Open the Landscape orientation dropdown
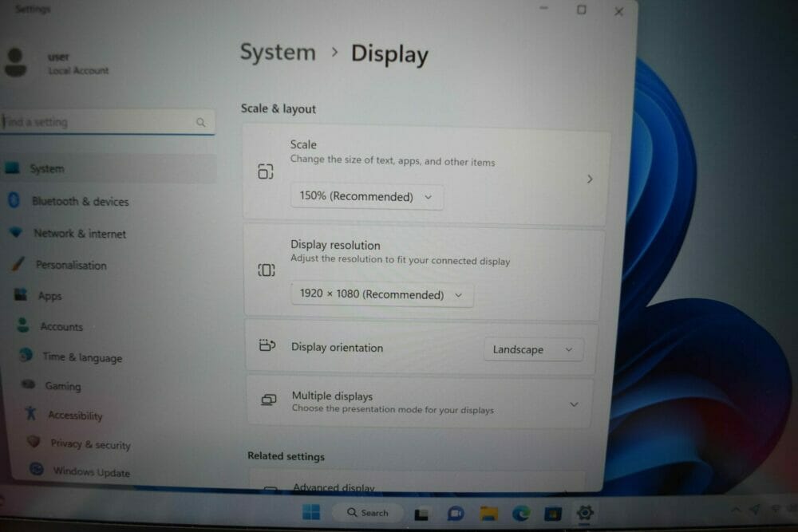This screenshot has width=798, height=532. (x=533, y=349)
